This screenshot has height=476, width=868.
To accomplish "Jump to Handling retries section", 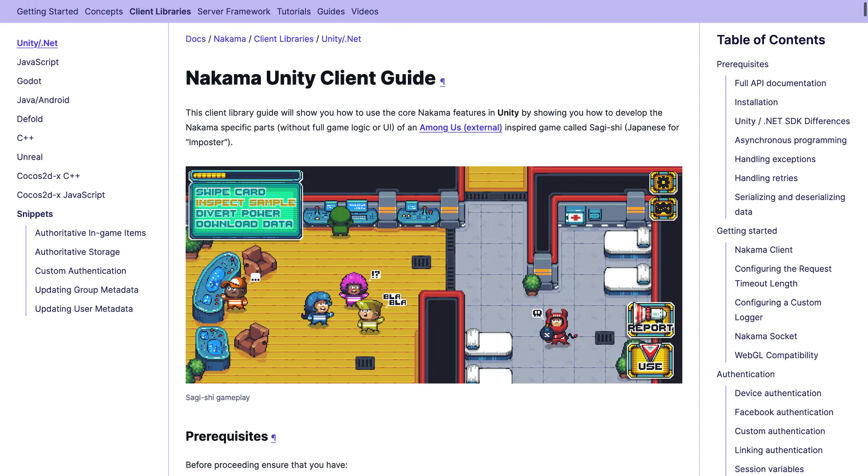I will click(x=766, y=178).
